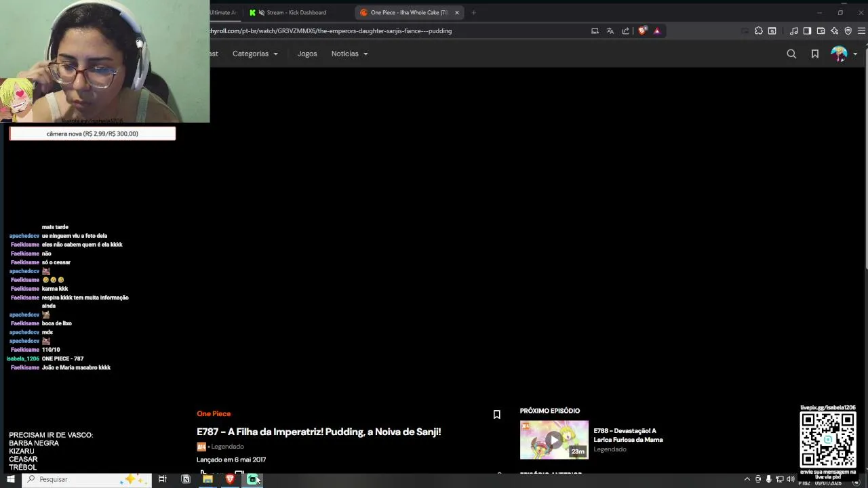Click the Pesquisar taskbar search box
Screen dimensions: 868x488
pos(86,479)
